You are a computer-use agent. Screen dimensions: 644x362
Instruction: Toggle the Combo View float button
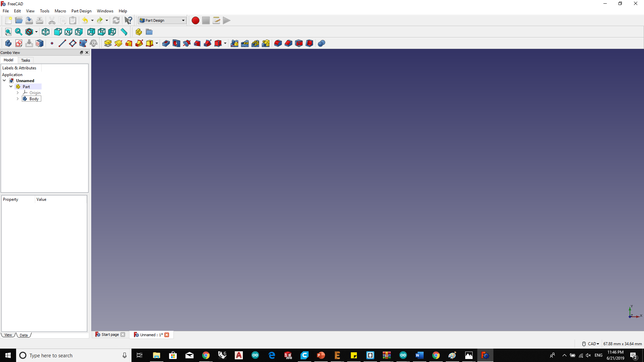tap(81, 53)
